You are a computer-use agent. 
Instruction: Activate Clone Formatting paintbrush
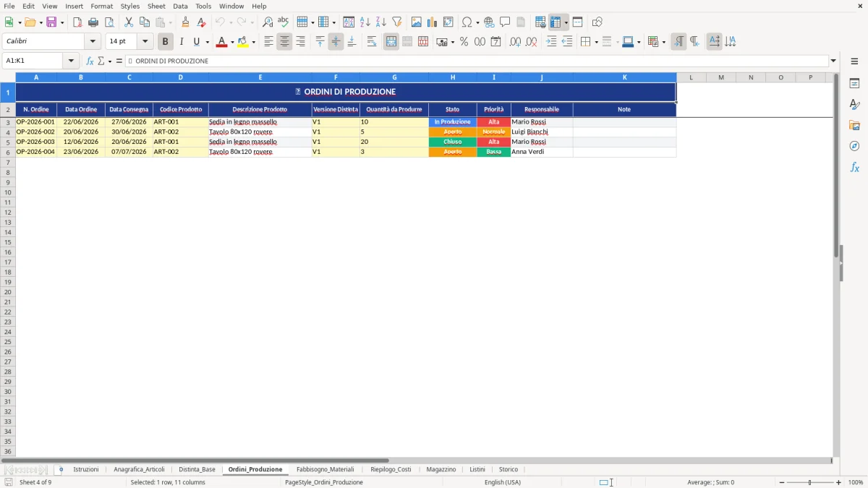pyautogui.click(x=185, y=22)
